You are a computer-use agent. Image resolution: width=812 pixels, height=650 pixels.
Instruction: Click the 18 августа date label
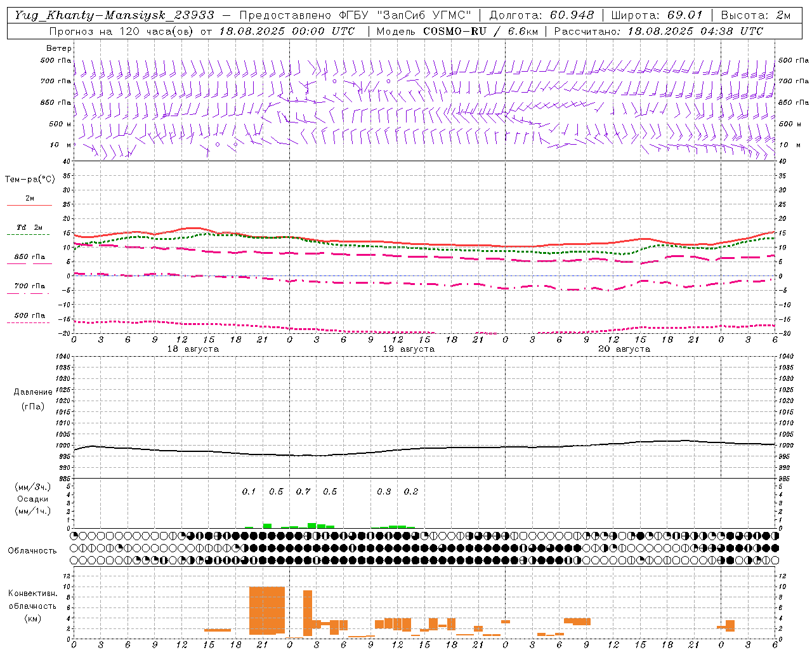pos(193,349)
